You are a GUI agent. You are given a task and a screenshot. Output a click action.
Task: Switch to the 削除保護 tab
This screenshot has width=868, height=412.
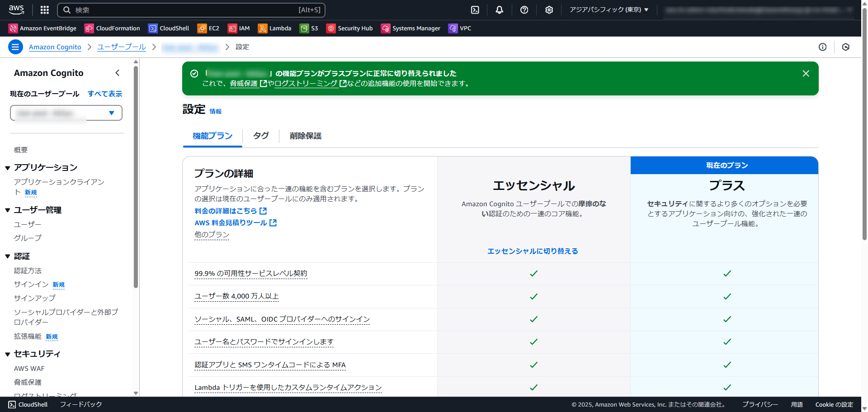click(x=306, y=136)
